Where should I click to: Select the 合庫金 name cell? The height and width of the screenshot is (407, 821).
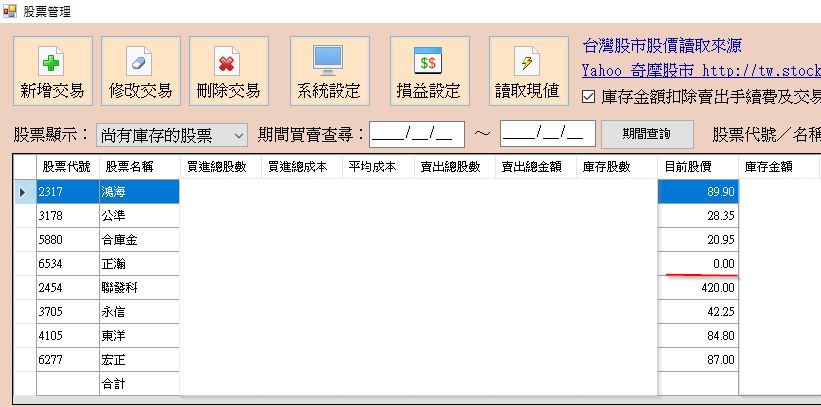[139, 240]
